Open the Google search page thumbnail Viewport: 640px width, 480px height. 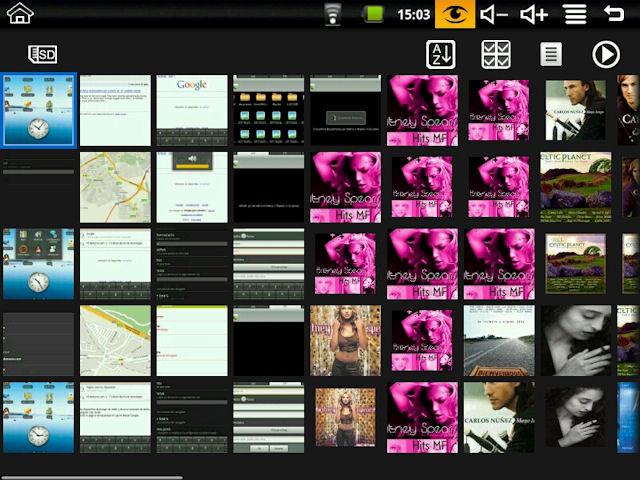click(x=192, y=110)
